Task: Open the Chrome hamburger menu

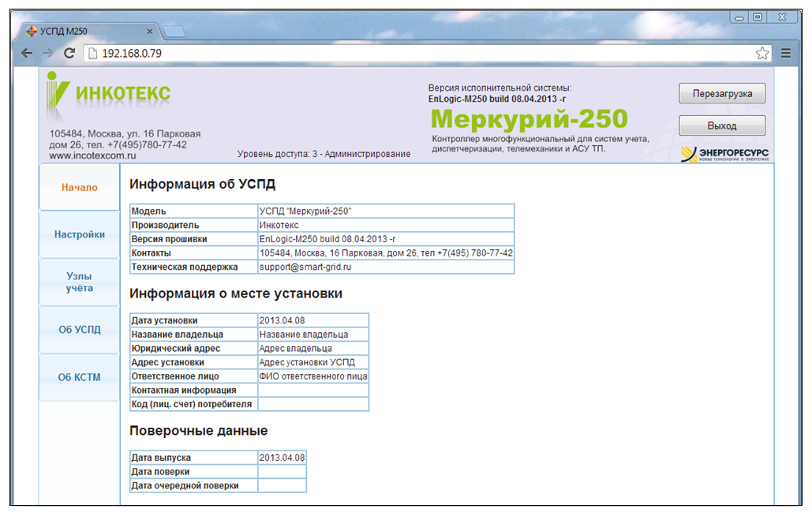Action: pyautogui.click(x=786, y=54)
